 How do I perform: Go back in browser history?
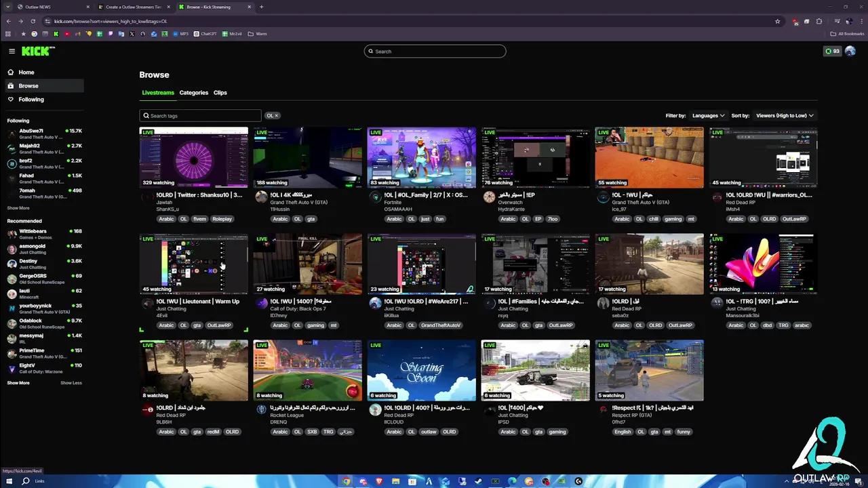tap(9, 21)
